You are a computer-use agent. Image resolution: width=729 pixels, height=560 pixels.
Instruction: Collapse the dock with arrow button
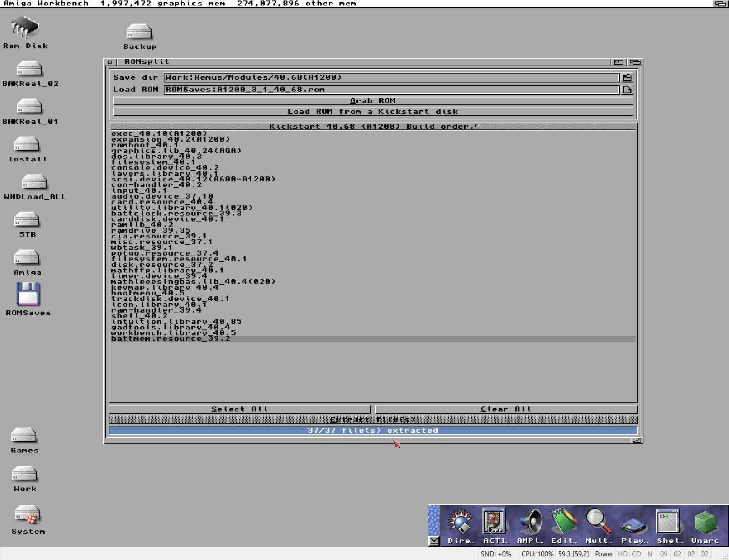pos(434,541)
